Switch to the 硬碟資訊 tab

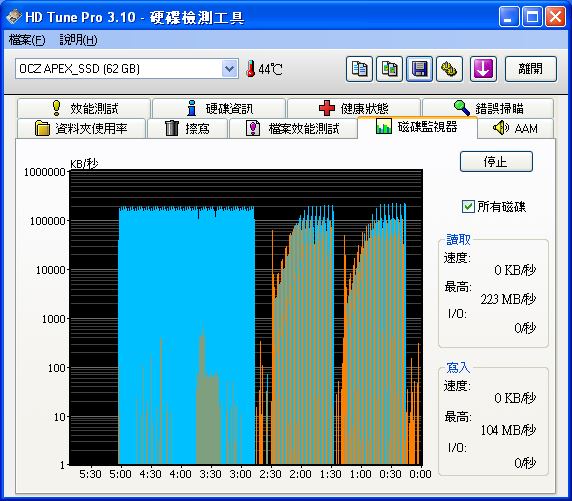click(219, 108)
